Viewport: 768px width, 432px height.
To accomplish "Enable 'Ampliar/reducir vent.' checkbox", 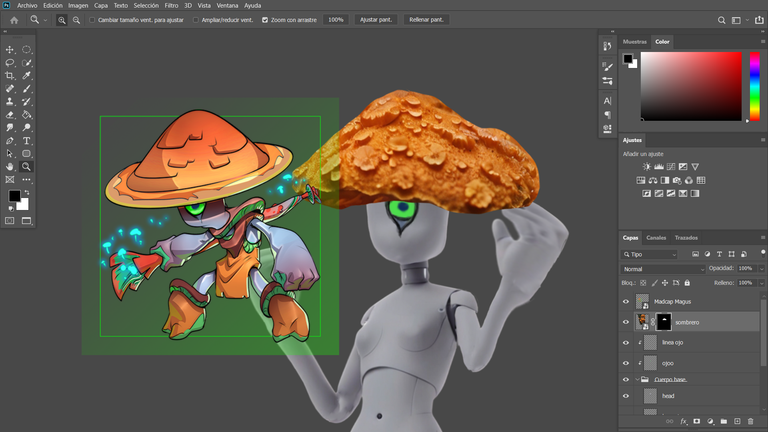I will coord(196,20).
